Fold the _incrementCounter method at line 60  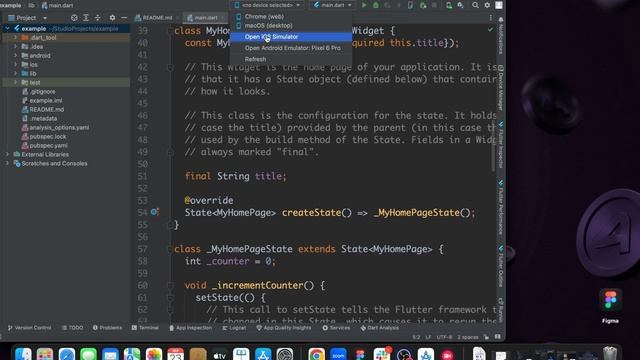[170, 286]
